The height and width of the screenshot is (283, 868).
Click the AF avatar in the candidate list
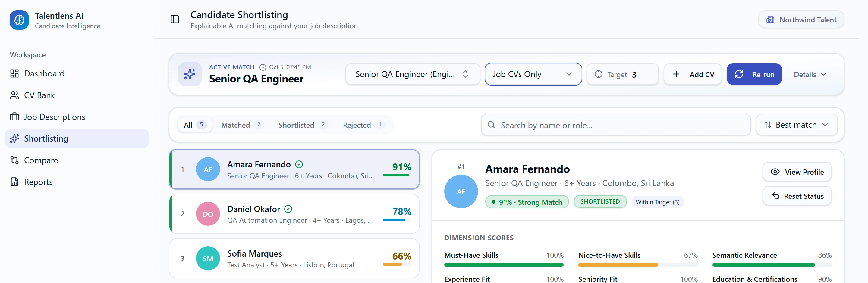click(208, 169)
